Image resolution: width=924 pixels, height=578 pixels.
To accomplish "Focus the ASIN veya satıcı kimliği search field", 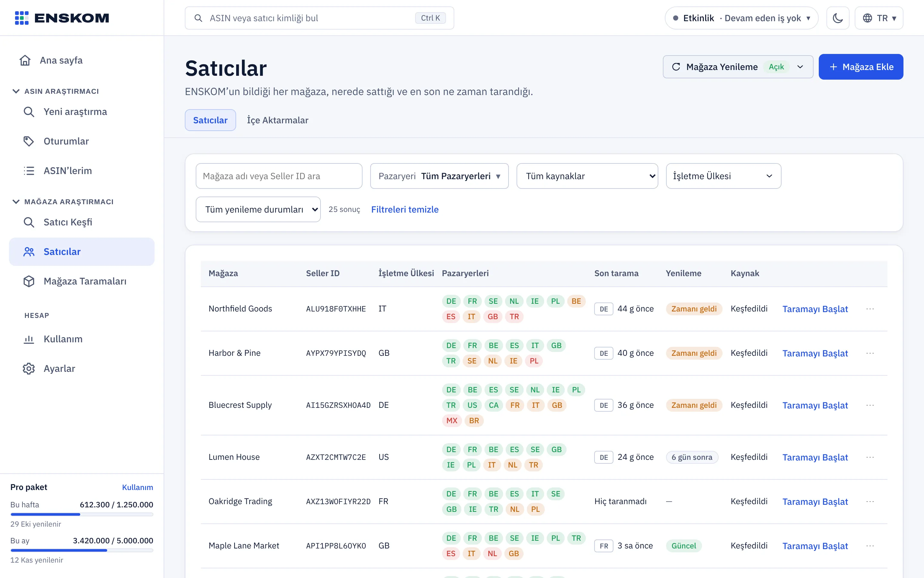I will click(x=319, y=18).
